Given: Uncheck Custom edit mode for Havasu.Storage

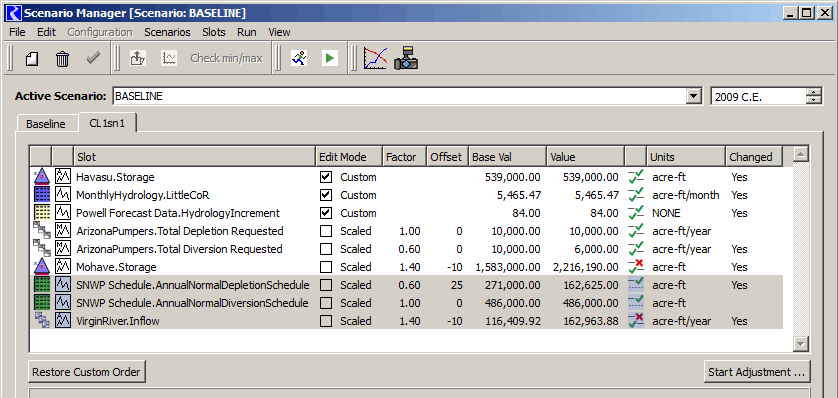Looking at the screenshot, I should point(325,177).
